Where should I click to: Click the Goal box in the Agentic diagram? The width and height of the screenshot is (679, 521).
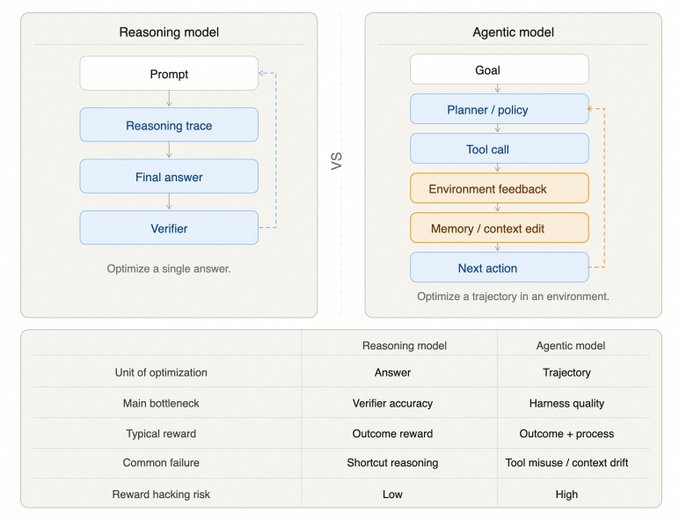(499, 70)
